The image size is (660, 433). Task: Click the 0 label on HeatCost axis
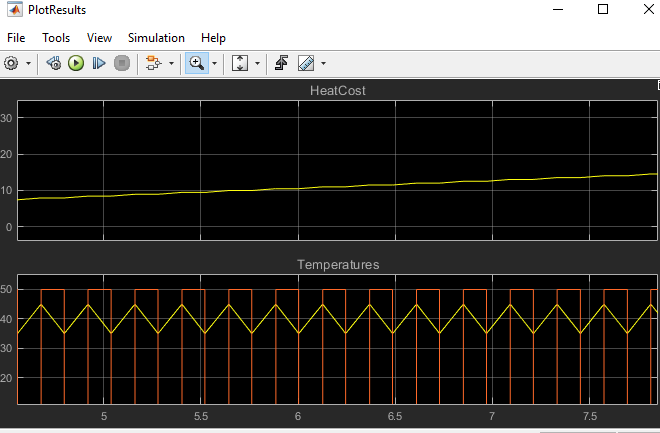click(9, 227)
